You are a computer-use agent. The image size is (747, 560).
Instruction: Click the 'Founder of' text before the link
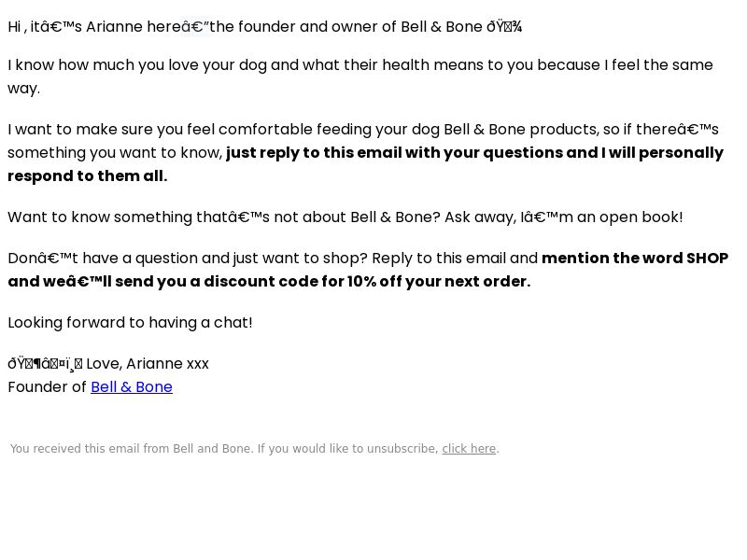48,387
